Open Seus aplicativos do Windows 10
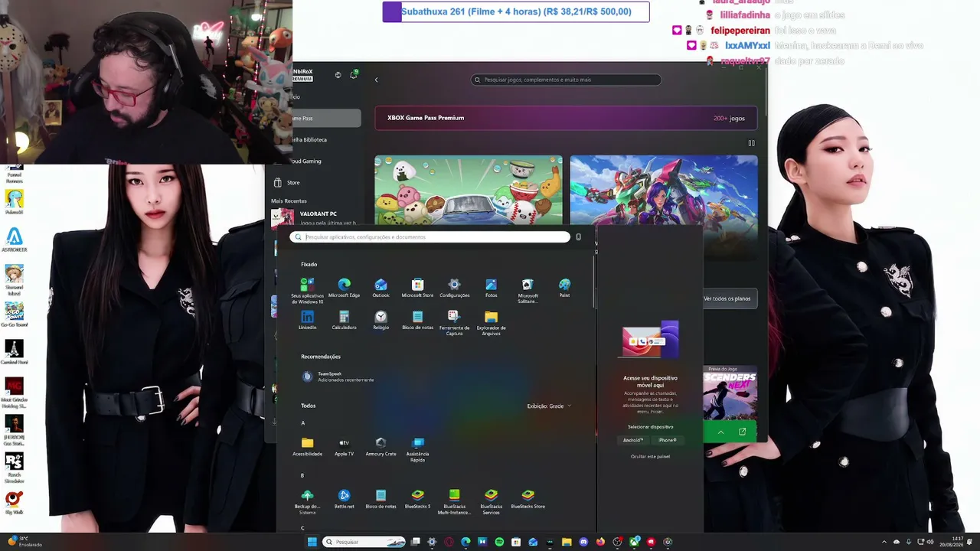 [307, 291]
